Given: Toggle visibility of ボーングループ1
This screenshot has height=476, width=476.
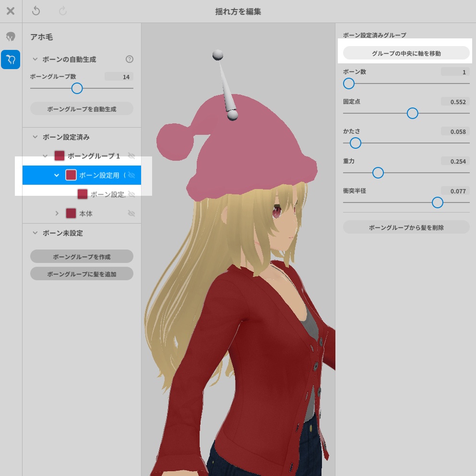Looking at the screenshot, I should [x=131, y=155].
